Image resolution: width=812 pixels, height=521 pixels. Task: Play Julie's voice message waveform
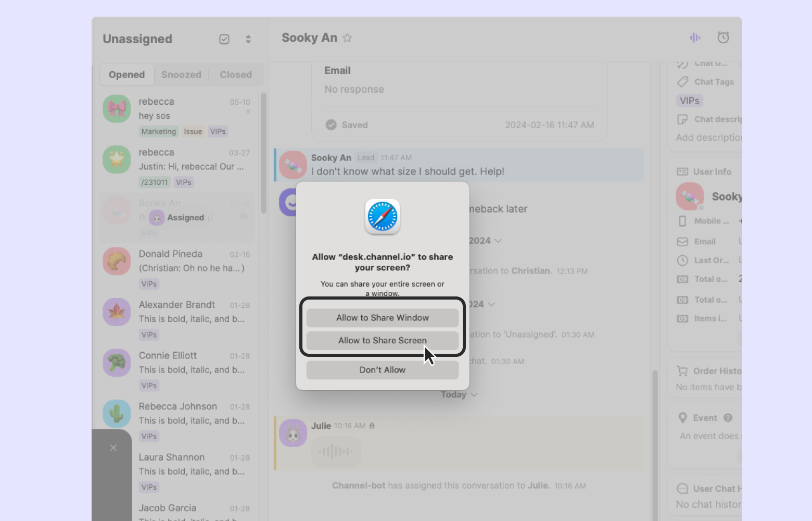click(336, 451)
